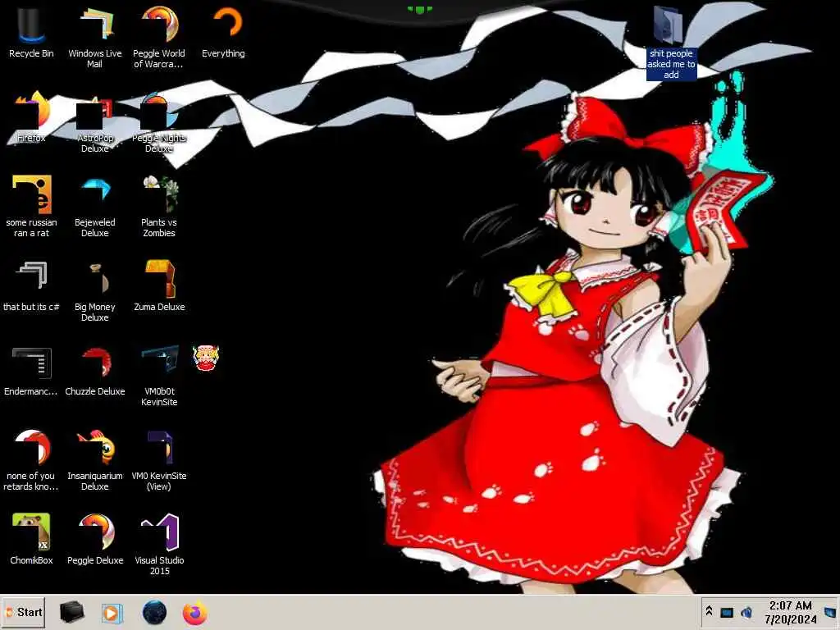Click the clock showing 2:07 AM
840x630 pixels.
coord(790,612)
